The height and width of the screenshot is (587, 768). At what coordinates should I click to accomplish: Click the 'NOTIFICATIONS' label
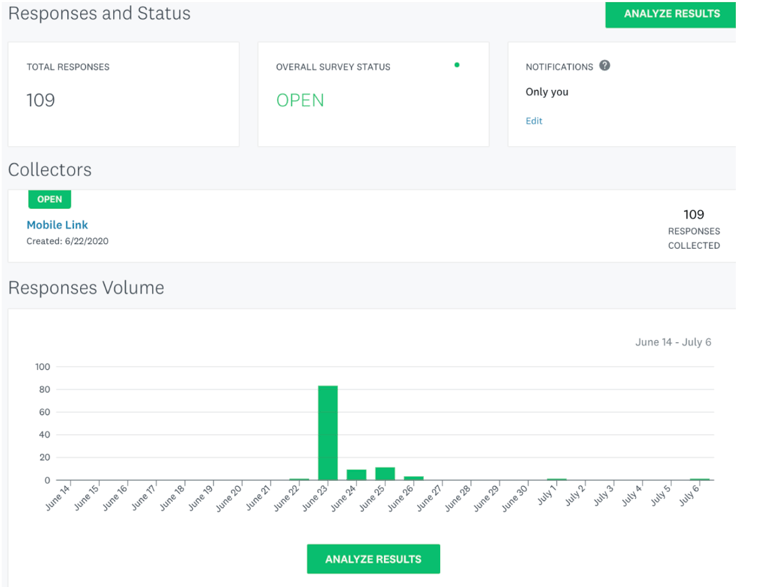(559, 67)
